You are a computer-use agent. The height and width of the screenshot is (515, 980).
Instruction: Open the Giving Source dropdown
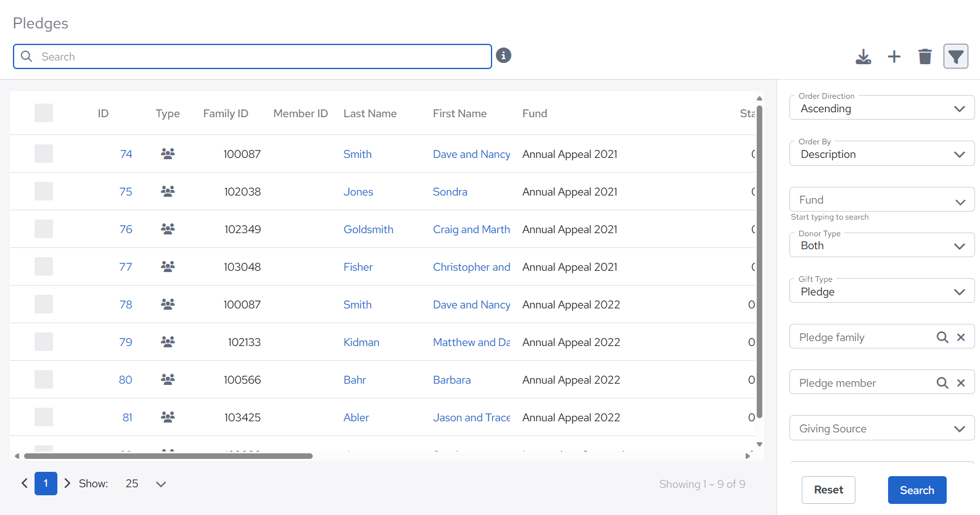(882, 429)
